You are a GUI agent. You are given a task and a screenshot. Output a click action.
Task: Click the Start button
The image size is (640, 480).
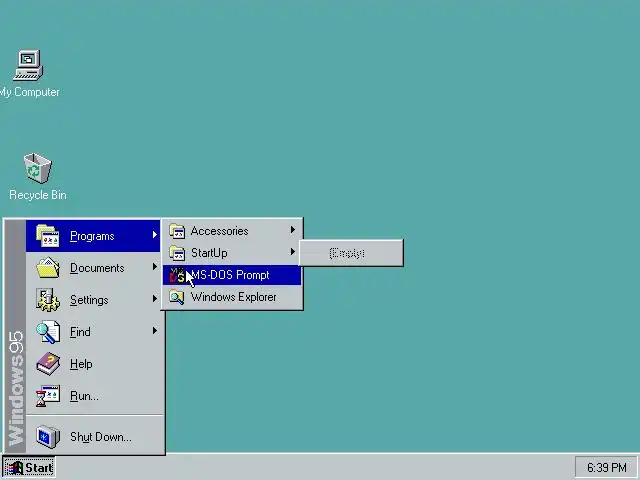29,468
